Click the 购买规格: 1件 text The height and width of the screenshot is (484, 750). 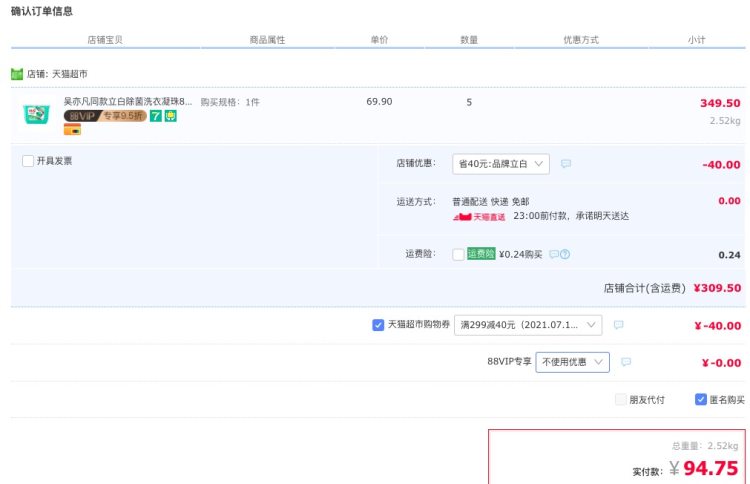tap(230, 102)
